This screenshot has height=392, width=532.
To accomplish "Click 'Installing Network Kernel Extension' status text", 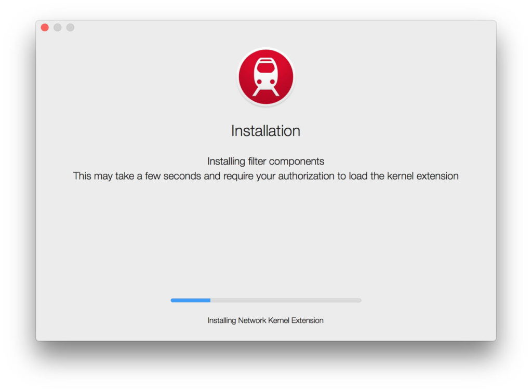I will coord(265,320).
